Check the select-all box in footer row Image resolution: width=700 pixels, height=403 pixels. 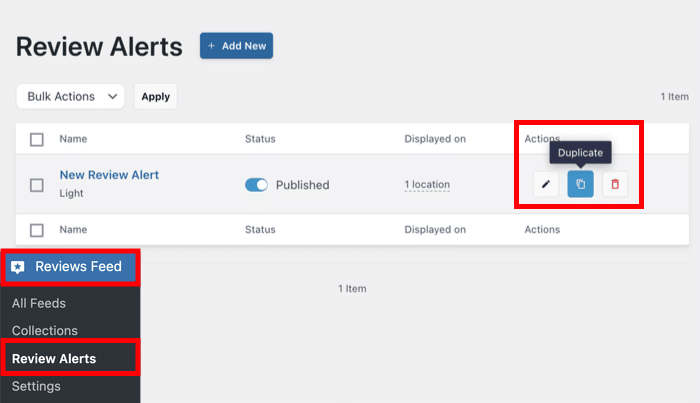(x=37, y=230)
